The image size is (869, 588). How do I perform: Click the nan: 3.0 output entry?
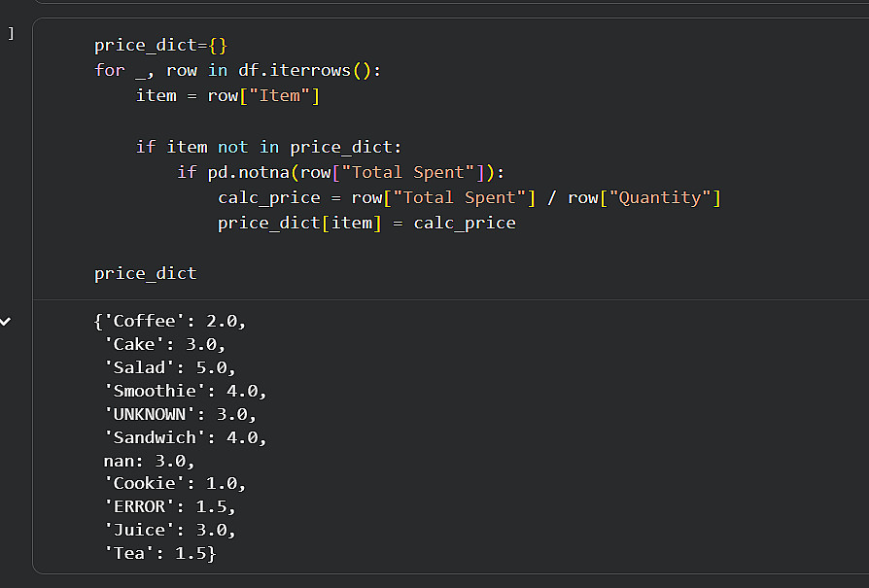[x=149, y=461]
